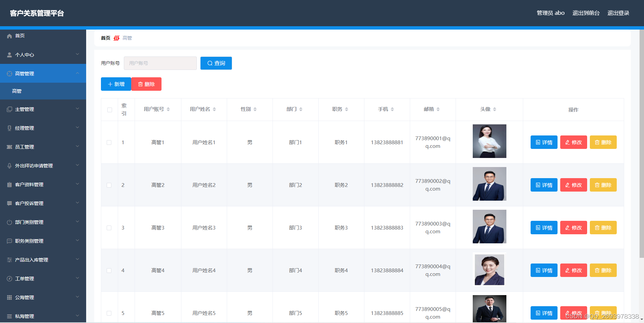Viewport: 644px width, 323px height.
Task: Click the red 删除 bulk delete button
Action: click(x=146, y=84)
